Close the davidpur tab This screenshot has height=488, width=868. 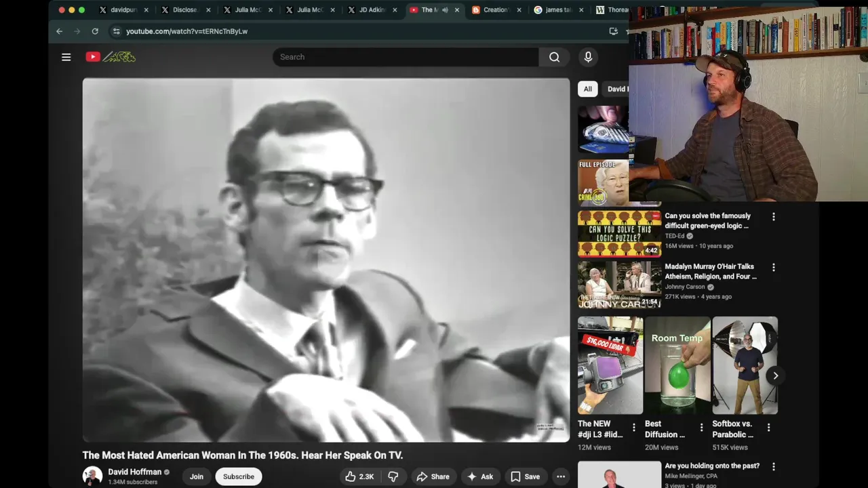tap(146, 10)
